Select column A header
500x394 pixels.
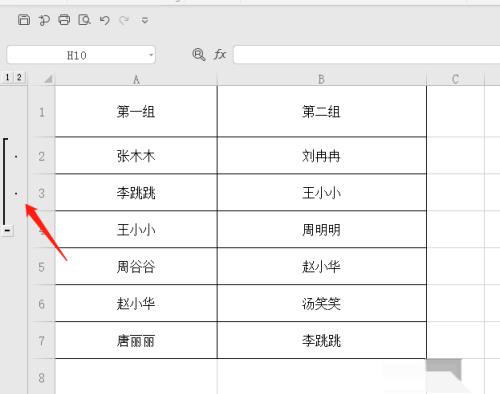point(136,79)
